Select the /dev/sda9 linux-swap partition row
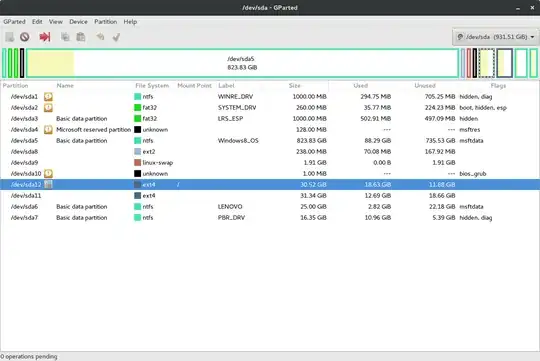Image resolution: width=540 pixels, height=361 pixels. tap(270, 163)
